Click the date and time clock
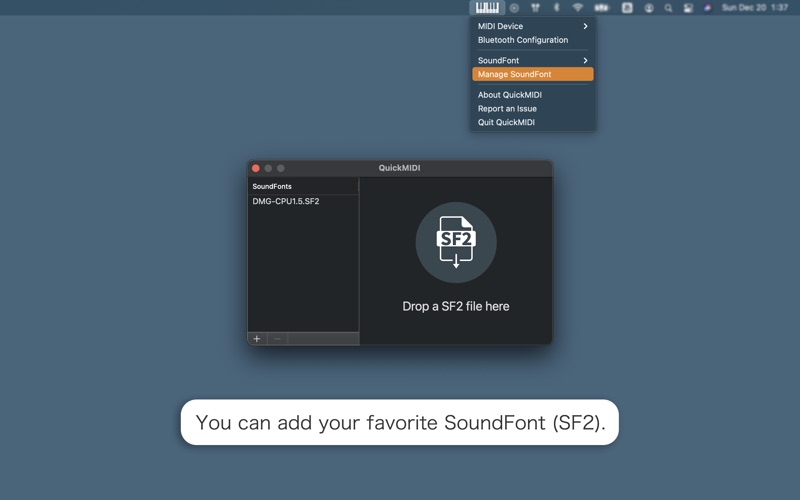Screen dimensions: 800x500 [755, 8]
